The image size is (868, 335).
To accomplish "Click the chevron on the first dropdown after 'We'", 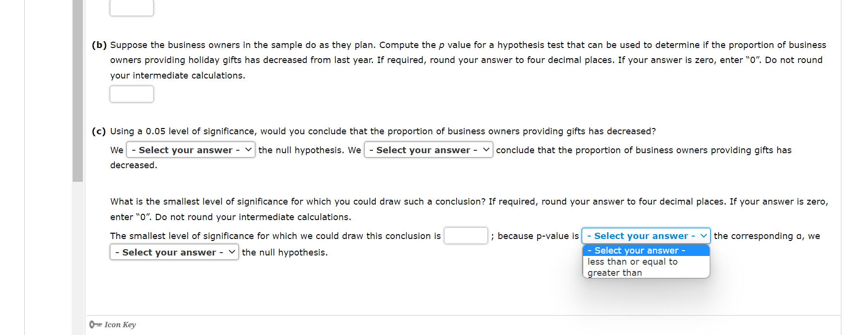I will pyautogui.click(x=248, y=150).
